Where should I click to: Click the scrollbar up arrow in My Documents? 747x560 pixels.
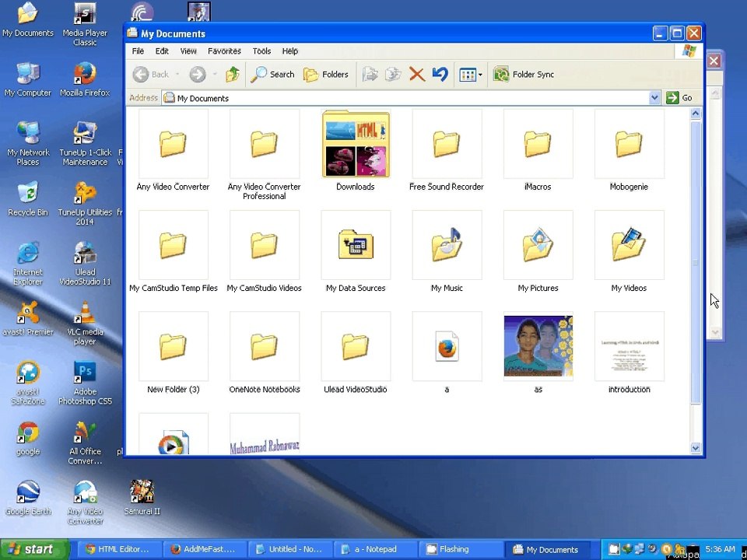tap(696, 114)
